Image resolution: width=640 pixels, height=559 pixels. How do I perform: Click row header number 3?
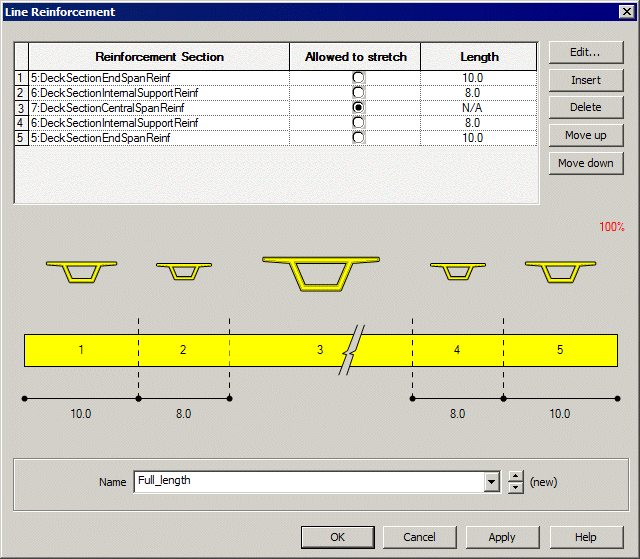click(x=21, y=108)
